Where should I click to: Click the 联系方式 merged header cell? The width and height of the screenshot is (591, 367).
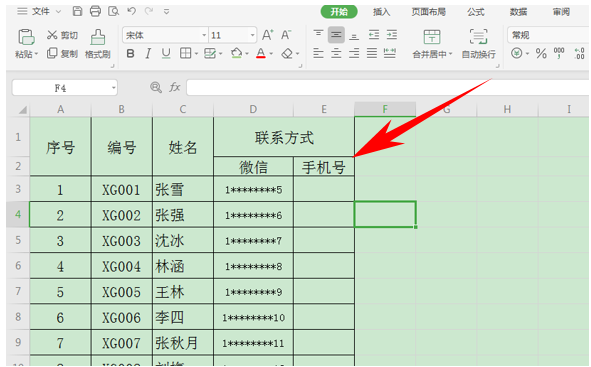(284, 137)
